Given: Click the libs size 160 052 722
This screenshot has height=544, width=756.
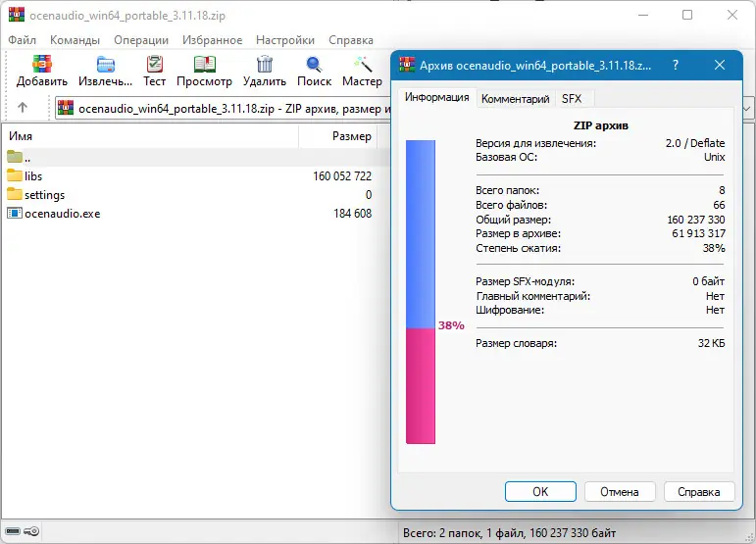Looking at the screenshot, I should click(x=342, y=176).
